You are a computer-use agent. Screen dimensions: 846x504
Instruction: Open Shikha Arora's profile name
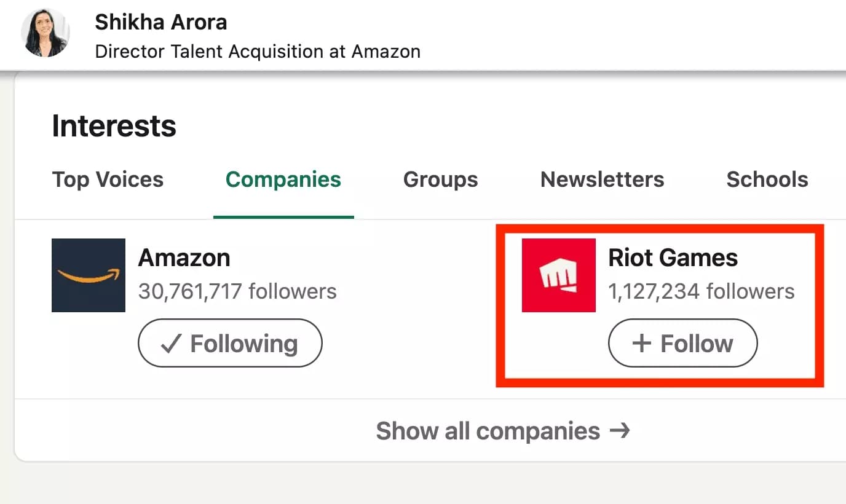160,22
